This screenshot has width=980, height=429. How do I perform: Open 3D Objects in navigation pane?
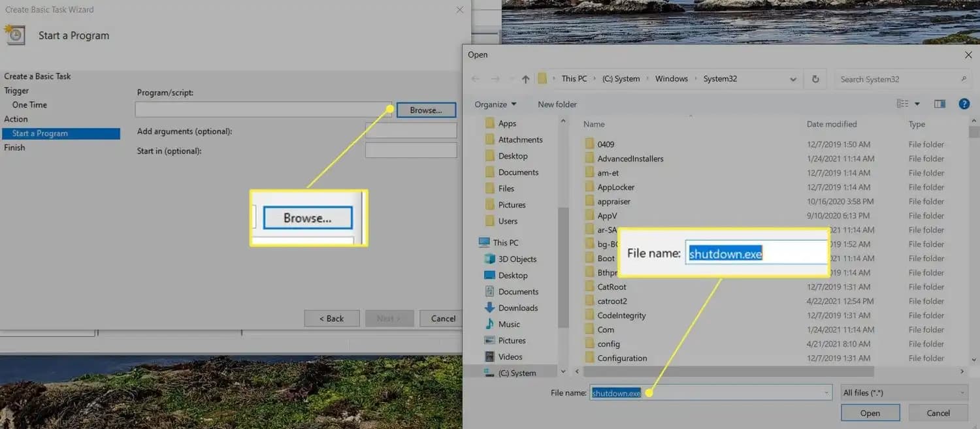[517, 259]
